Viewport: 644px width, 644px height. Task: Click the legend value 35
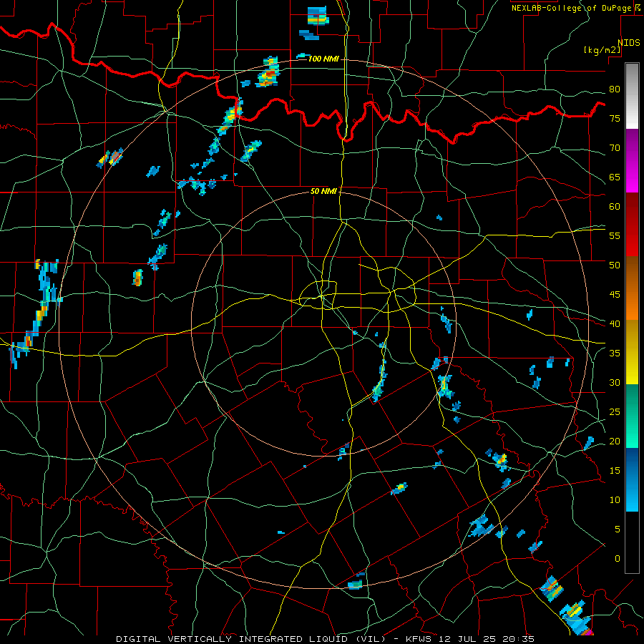pyautogui.click(x=615, y=353)
